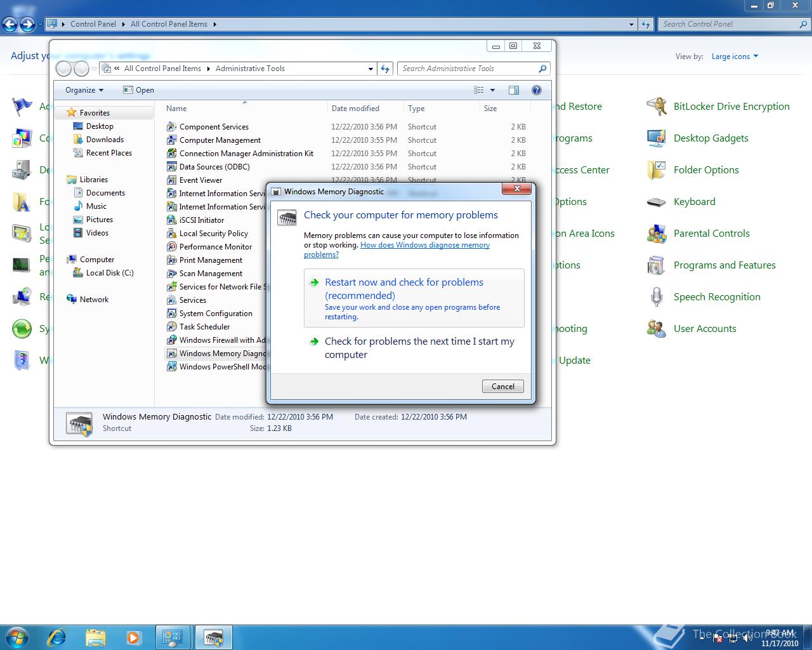
Task: Open the change view options arrow
Action: [x=492, y=90]
